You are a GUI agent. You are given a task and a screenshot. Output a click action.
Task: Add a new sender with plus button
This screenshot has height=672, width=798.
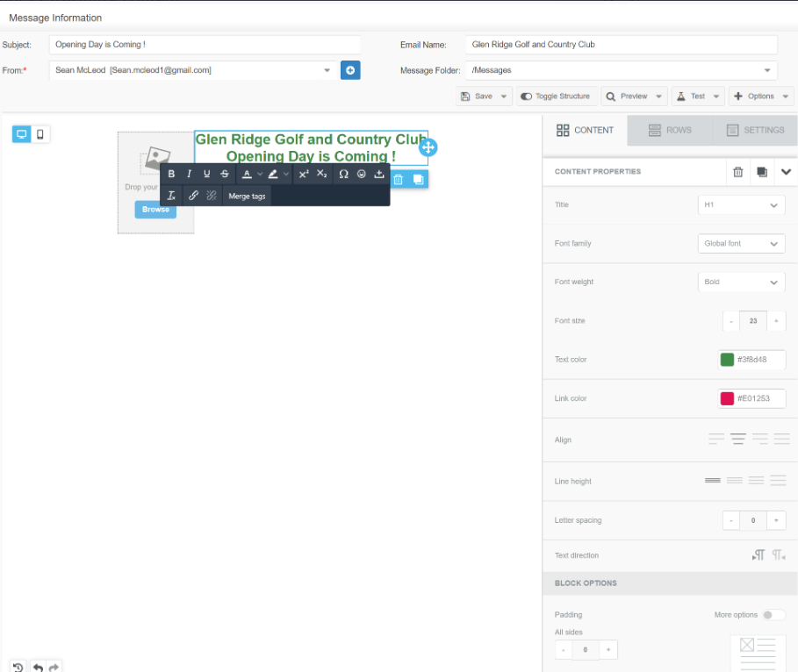350,70
